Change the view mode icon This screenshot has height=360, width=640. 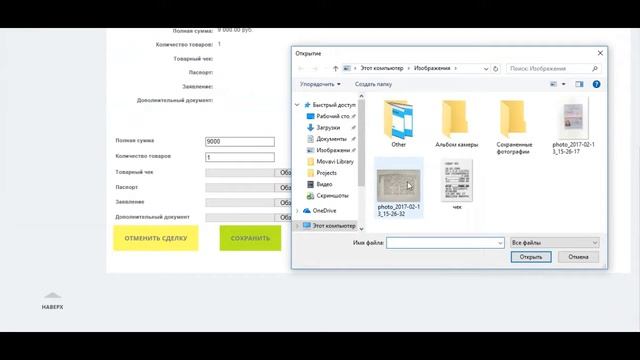pyautogui.click(x=553, y=84)
